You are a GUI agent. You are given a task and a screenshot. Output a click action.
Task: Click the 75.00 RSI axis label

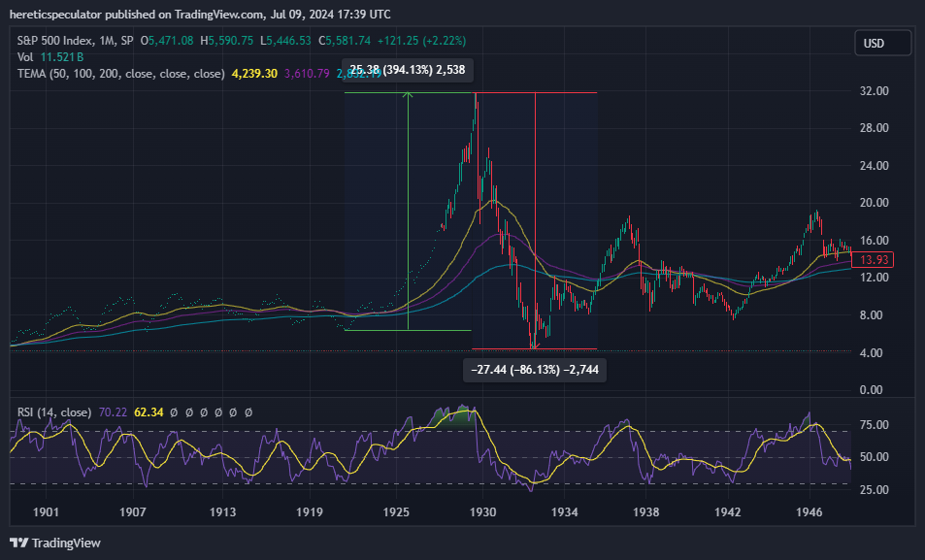875,425
